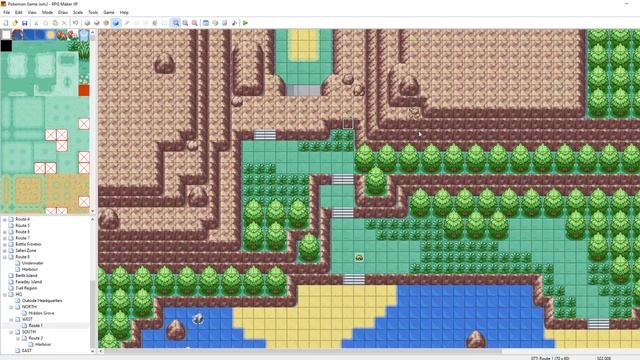Open the Sound Test music note icon
Screen dimensions: 640x360
click(234, 23)
